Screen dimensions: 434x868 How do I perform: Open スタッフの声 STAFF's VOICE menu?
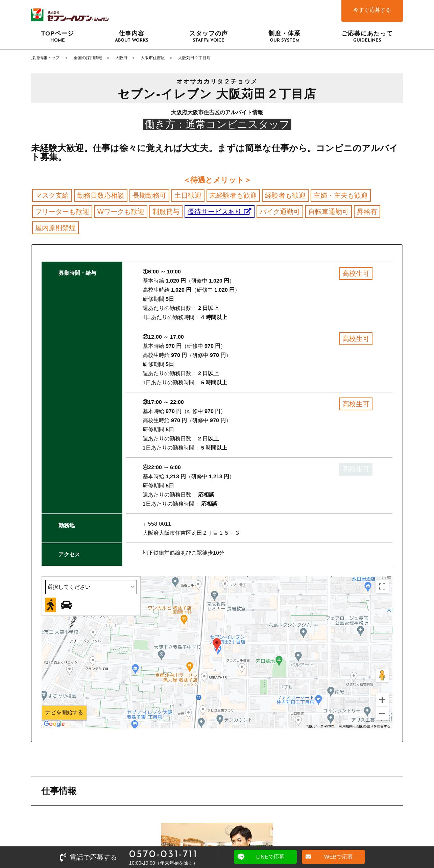(x=208, y=36)
